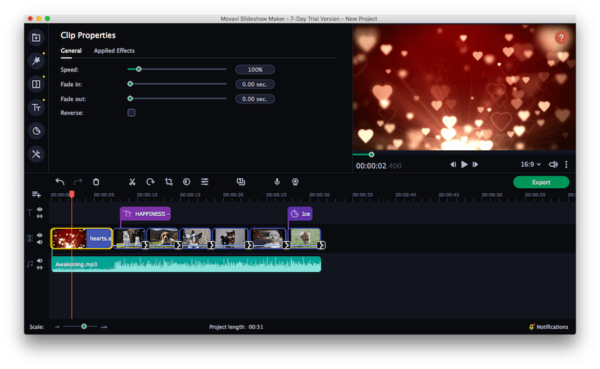
Task: Open Notifications
Action: point(548,327)
